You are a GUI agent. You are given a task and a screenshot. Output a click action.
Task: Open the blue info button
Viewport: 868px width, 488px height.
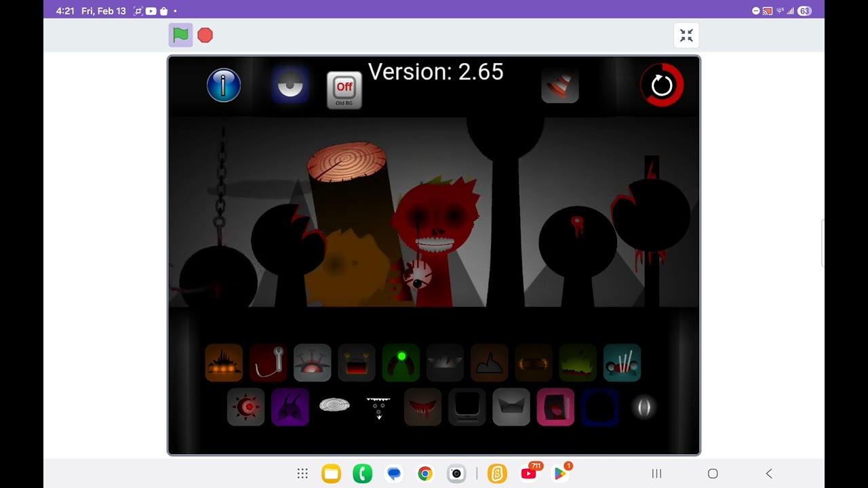(x=224, y=85)
